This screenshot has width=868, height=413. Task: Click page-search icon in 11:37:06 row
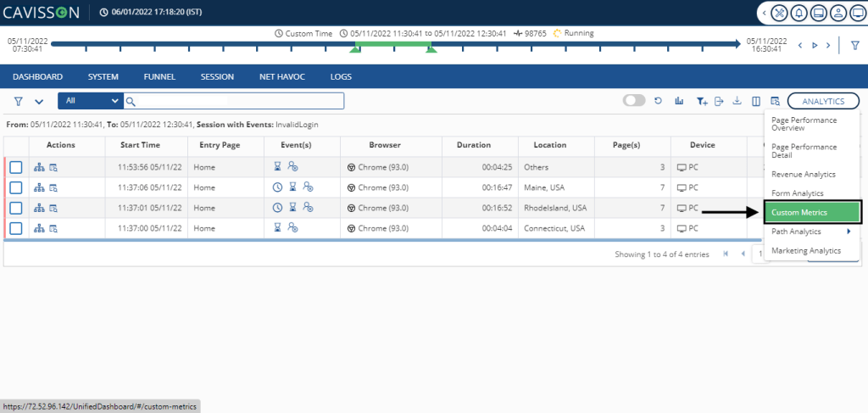(x=53, y=187)
